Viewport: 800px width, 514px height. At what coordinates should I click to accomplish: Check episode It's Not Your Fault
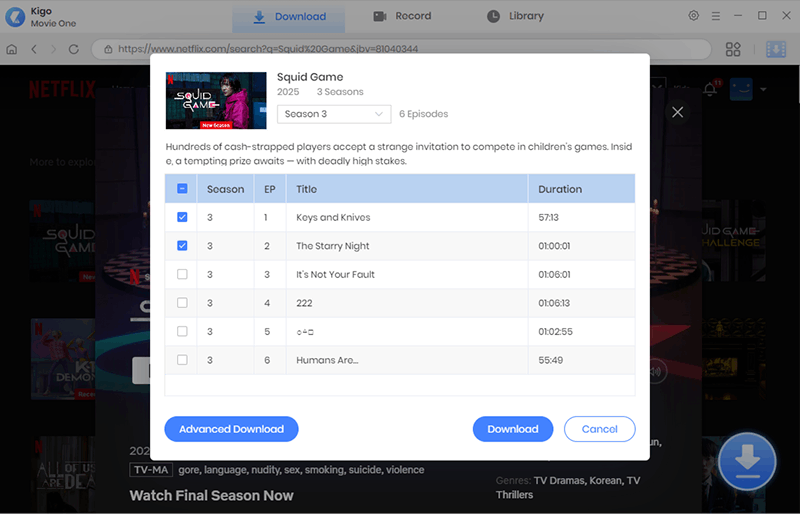182,274
